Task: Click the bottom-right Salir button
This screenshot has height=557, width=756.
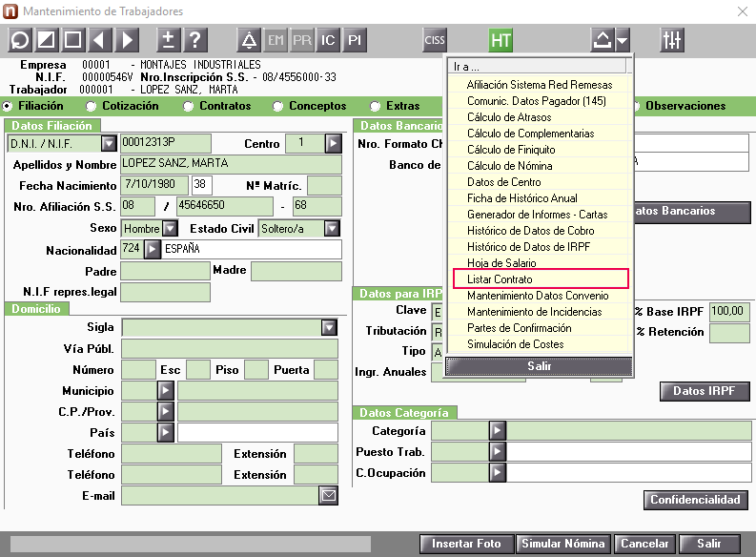Action: click(x=708, y=544)
